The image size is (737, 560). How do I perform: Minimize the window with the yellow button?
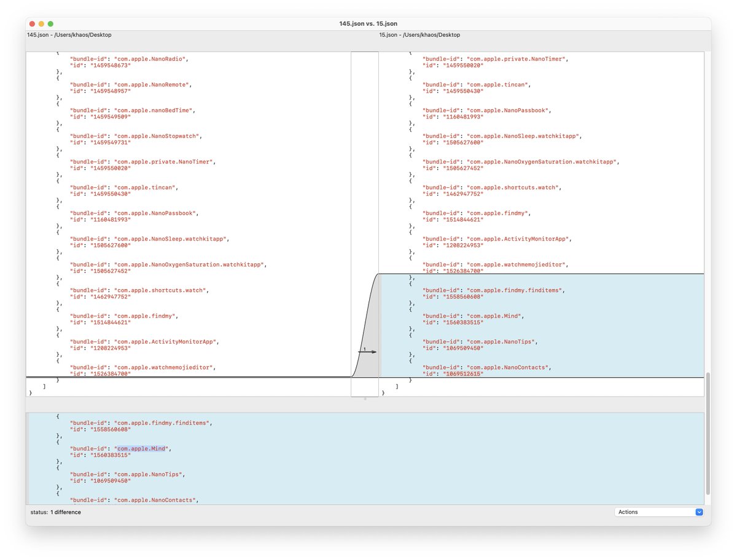pyautogui.click(x=41, y=23)
